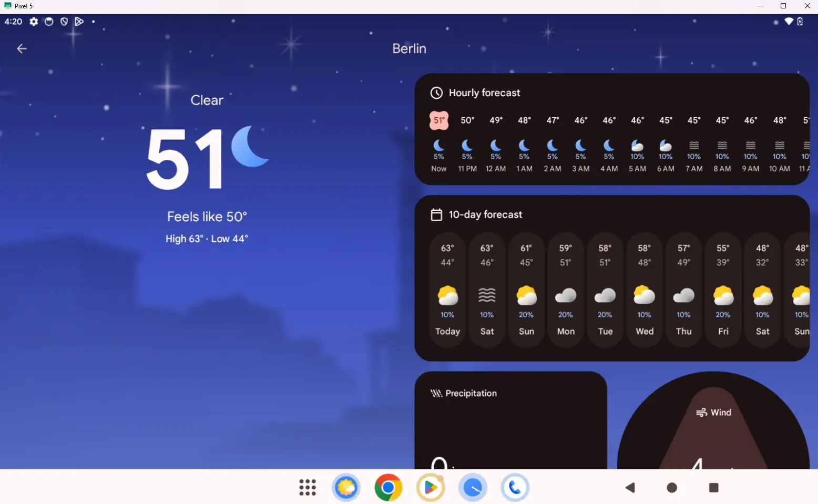The height and width of the screenshot is (504, 818).
Task: Open the Hourly forecast card heading
Action: tap(484, 93)
